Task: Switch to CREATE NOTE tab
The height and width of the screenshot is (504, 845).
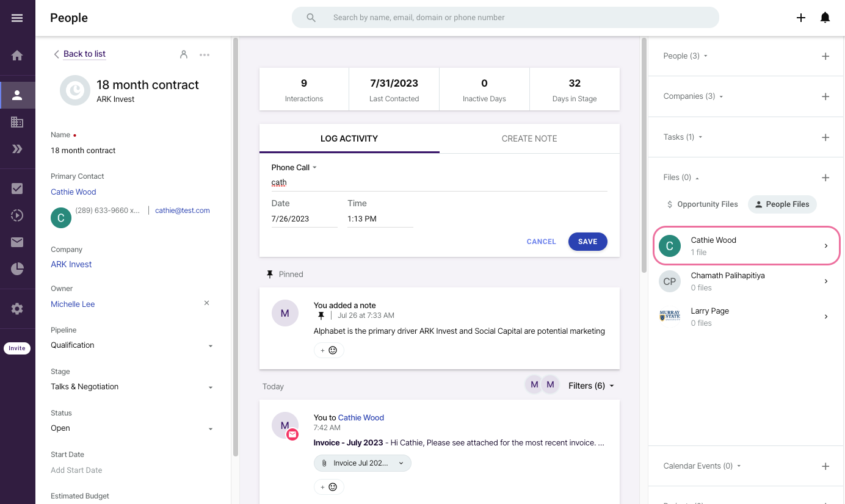Action: coord(529,139)
